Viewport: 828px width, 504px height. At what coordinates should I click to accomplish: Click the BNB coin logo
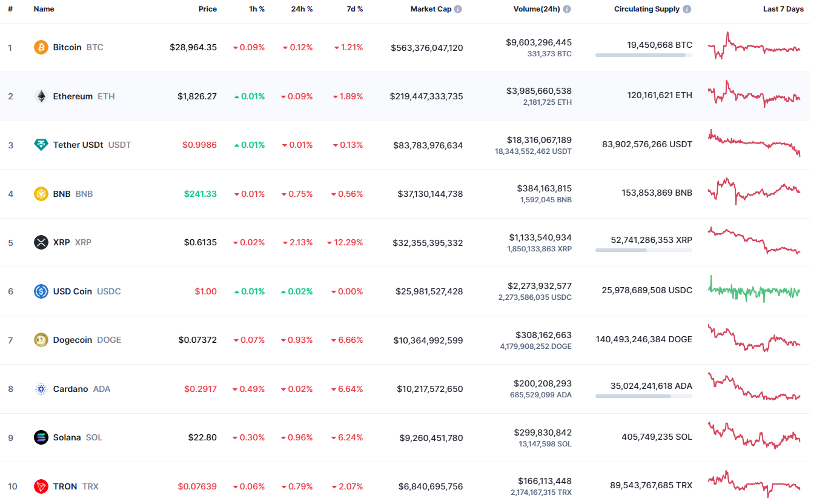click(x=40, y=193)
